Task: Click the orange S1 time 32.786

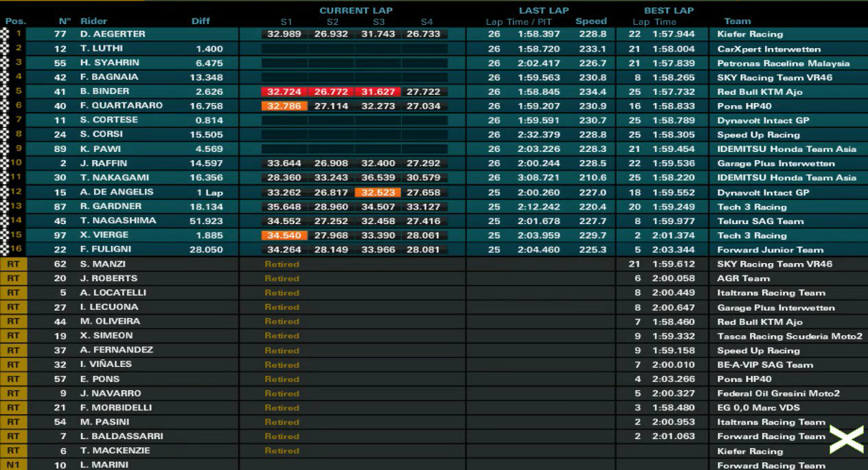Action: (x=284, y=107)
